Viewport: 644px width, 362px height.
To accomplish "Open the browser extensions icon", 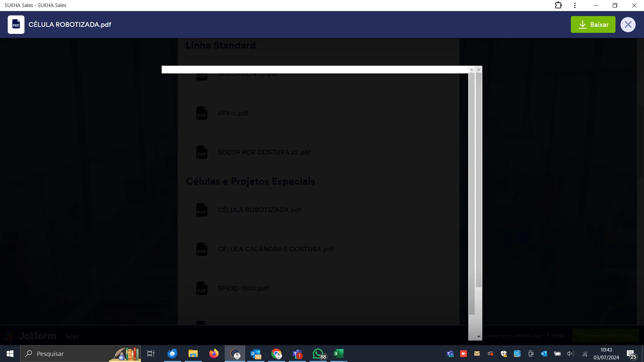I will pos(558,5).
